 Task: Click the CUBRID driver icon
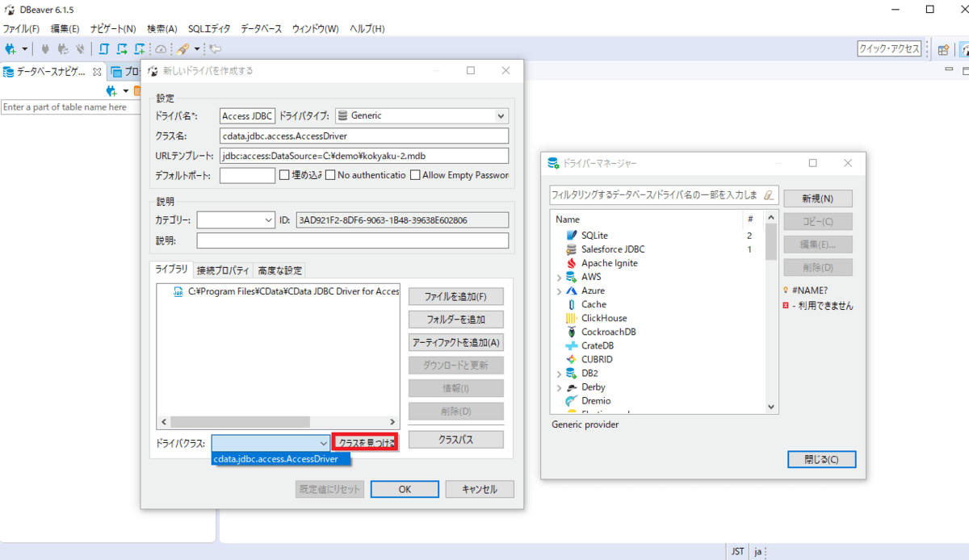[x=572, y=359]
